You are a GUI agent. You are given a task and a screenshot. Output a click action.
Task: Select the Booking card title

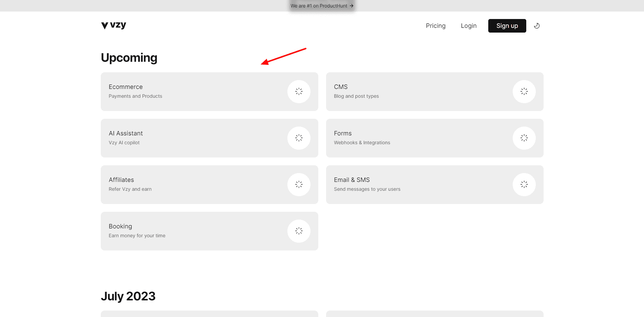120,226
